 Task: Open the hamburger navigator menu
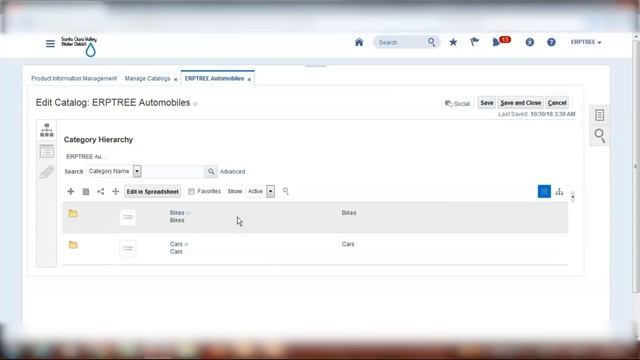(x=50, y=43)
